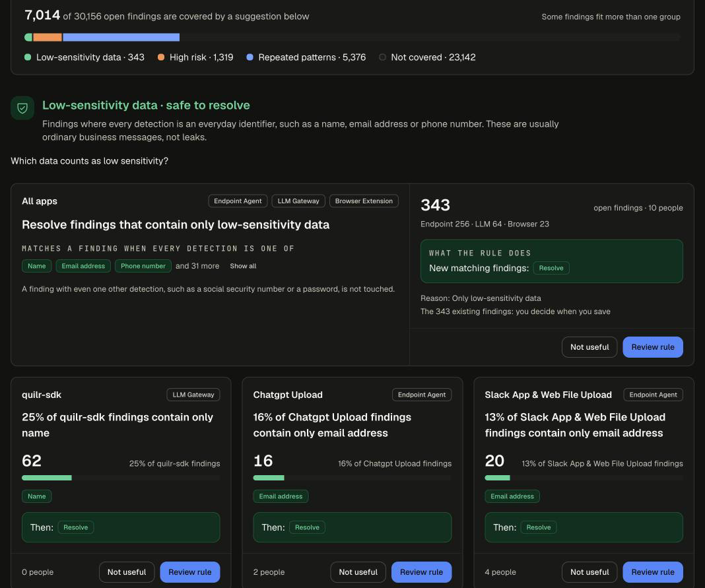Viewport: 705px width, 588px height.
Task: Click the '343' open findings count
Action: [435, 205]
